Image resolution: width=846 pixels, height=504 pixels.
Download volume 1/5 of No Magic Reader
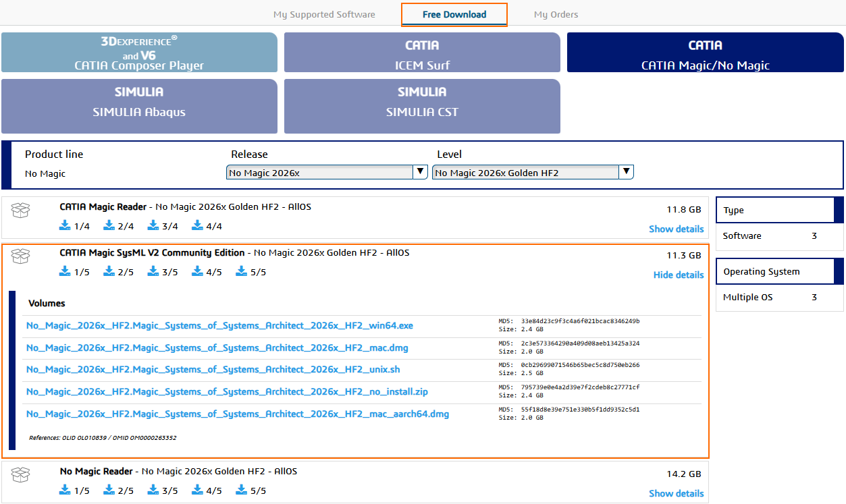pyautogui.click(x=74, y=491)
